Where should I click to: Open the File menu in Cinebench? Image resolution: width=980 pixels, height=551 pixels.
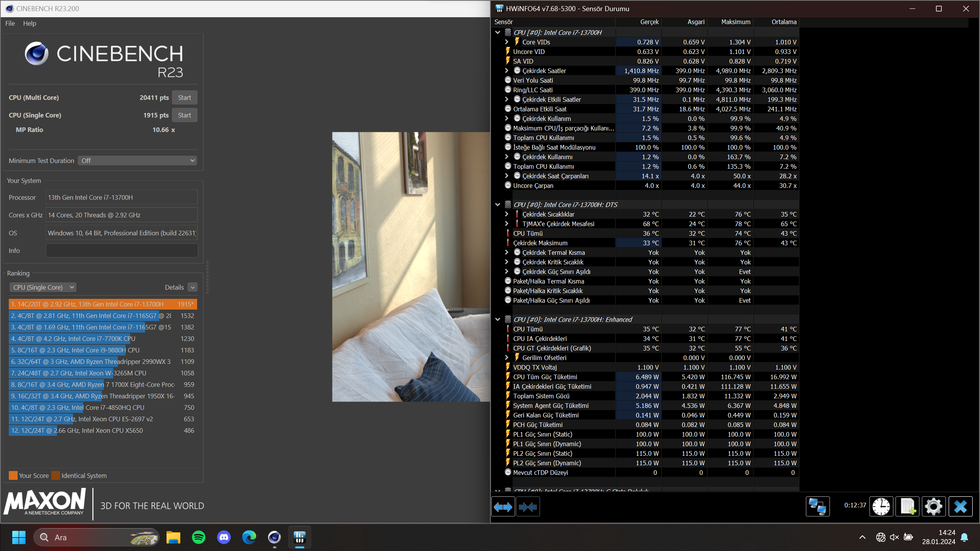coord(10,23)
